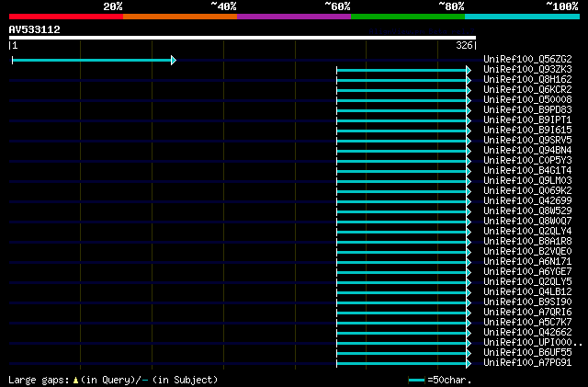Select the UniRef100_B9I615 subject label
This screenshot has width=588, height=387.
527,130
